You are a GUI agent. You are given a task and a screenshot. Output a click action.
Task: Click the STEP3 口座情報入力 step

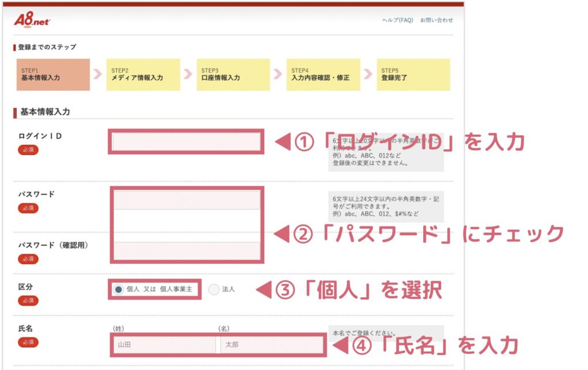tap(233, 75)
